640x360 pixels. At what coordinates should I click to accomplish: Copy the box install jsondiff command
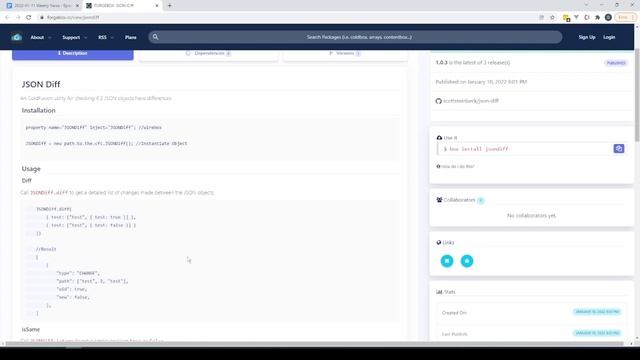pyautogui.click(x=619, y=149)
